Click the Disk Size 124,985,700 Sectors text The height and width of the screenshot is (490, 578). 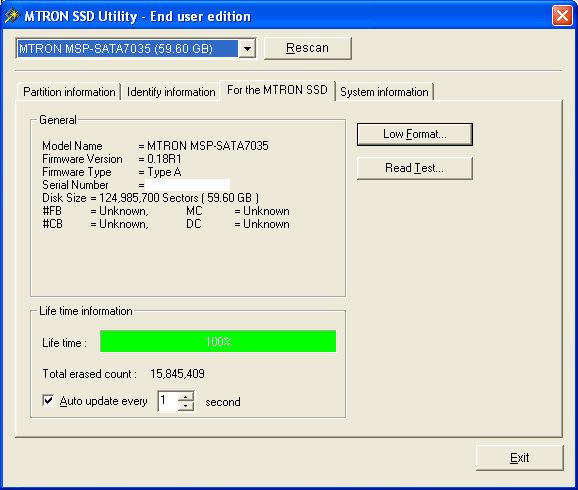(150, 198)
